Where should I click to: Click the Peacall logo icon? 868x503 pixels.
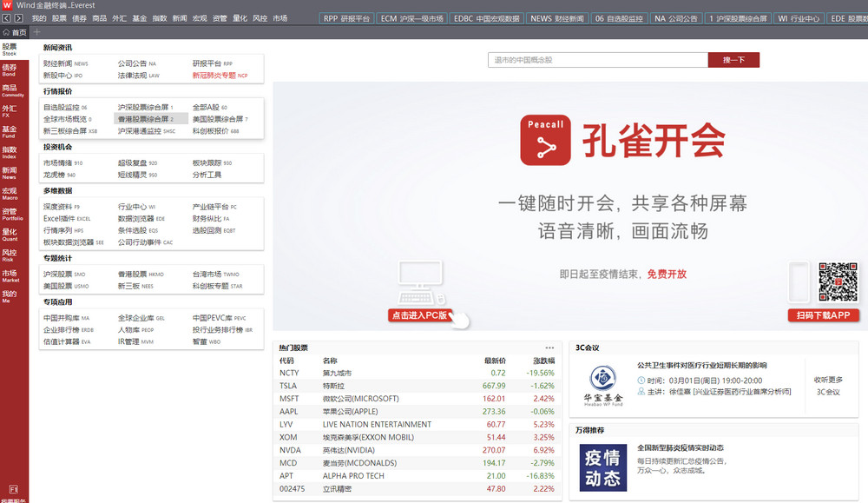click(545, 140)
